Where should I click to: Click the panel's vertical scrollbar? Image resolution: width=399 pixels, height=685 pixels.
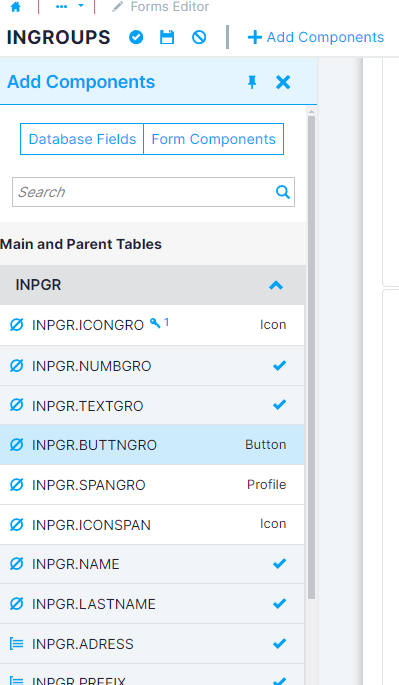[x=311, y=357]
